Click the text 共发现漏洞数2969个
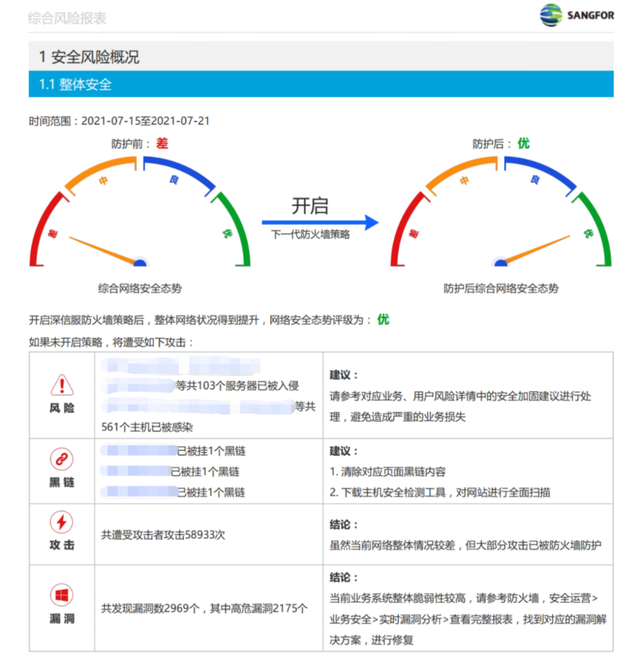 (x=150, y=608)
